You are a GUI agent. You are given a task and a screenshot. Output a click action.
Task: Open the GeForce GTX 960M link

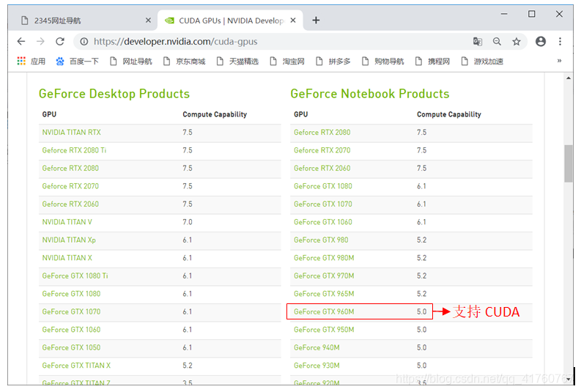[324, 311]
